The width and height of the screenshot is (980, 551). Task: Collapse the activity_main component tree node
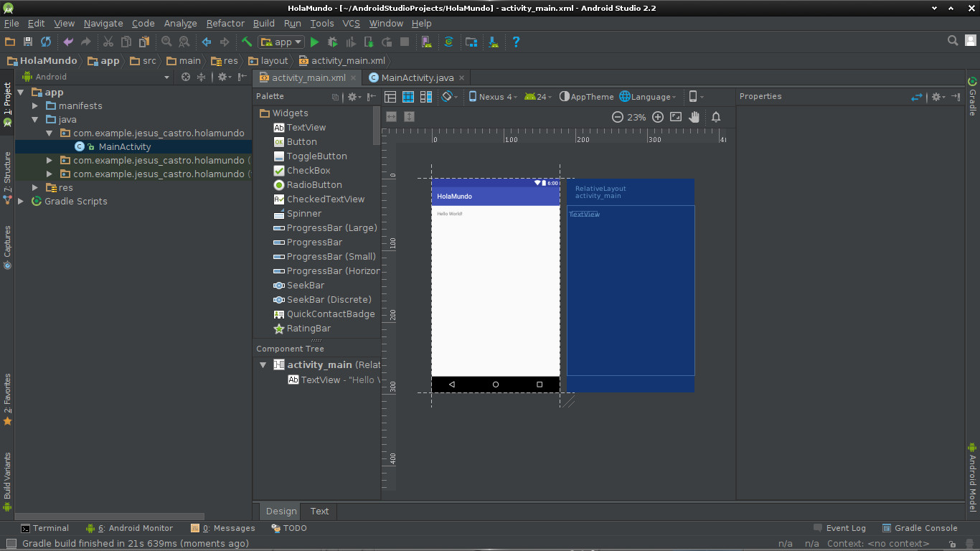[x=263, y=365]
